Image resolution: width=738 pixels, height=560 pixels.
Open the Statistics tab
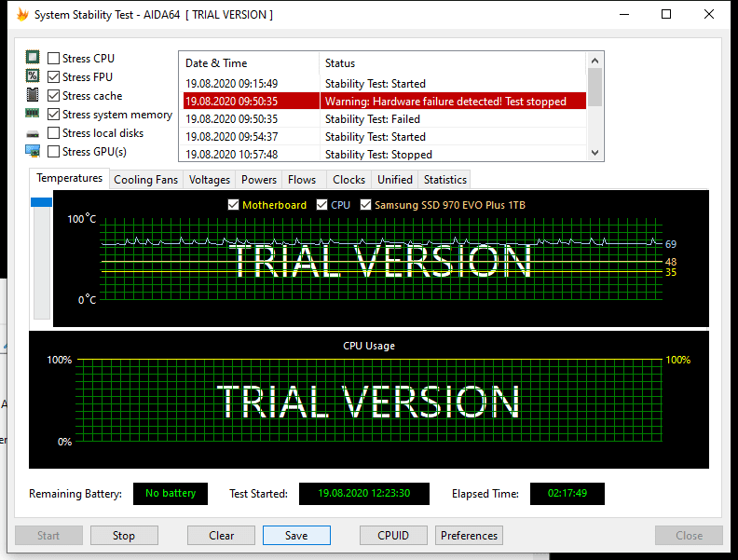click(x=444, y=180)
